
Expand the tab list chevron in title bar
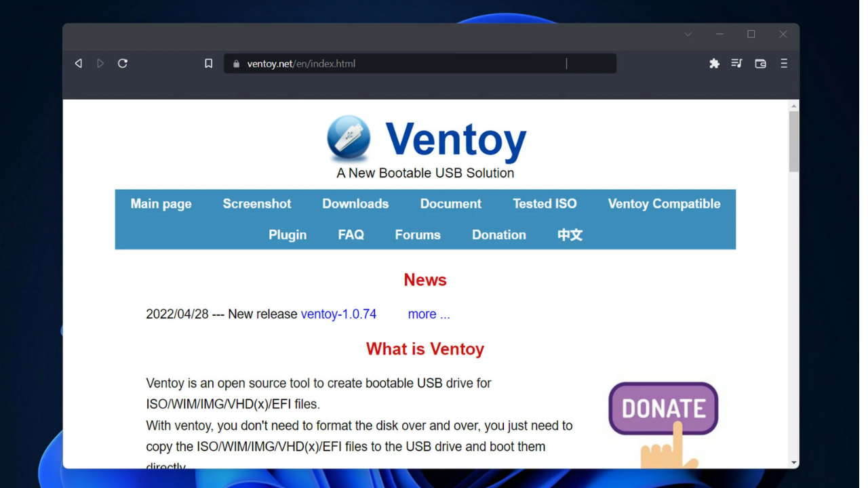[688, 35]
